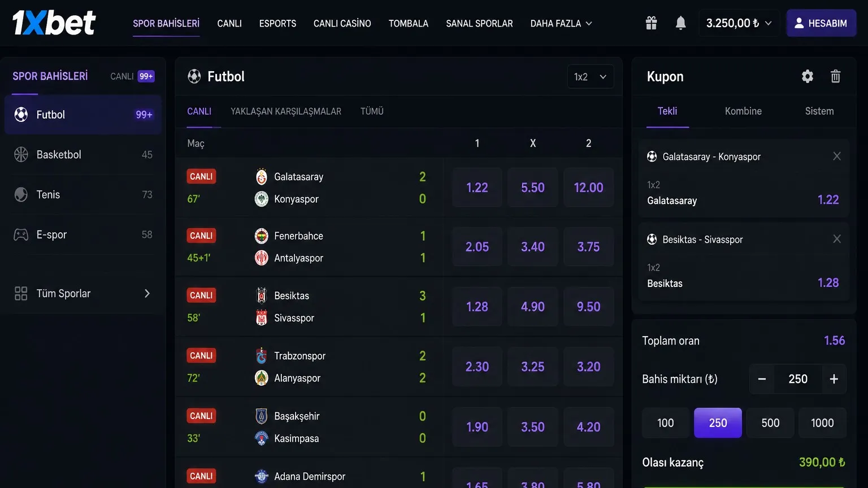868x488 pixels.
Task: Pick Galatasaray win odds 1.22
Action: 477,188
